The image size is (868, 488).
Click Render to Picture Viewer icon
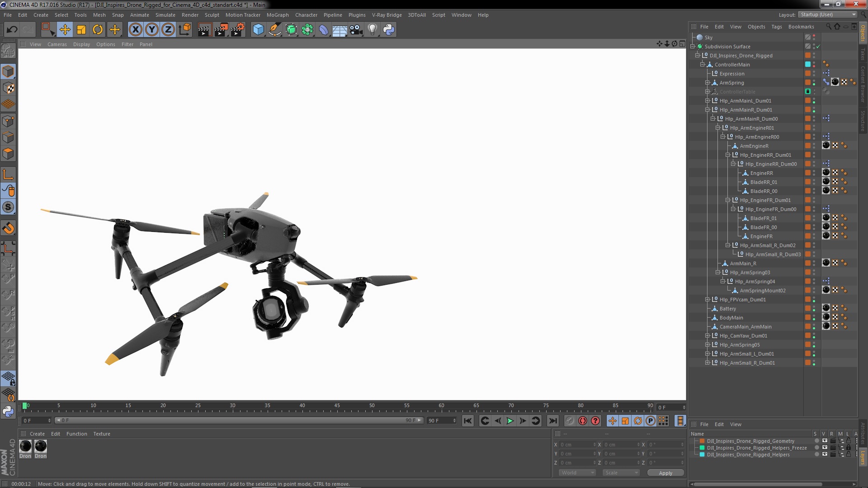221,30
